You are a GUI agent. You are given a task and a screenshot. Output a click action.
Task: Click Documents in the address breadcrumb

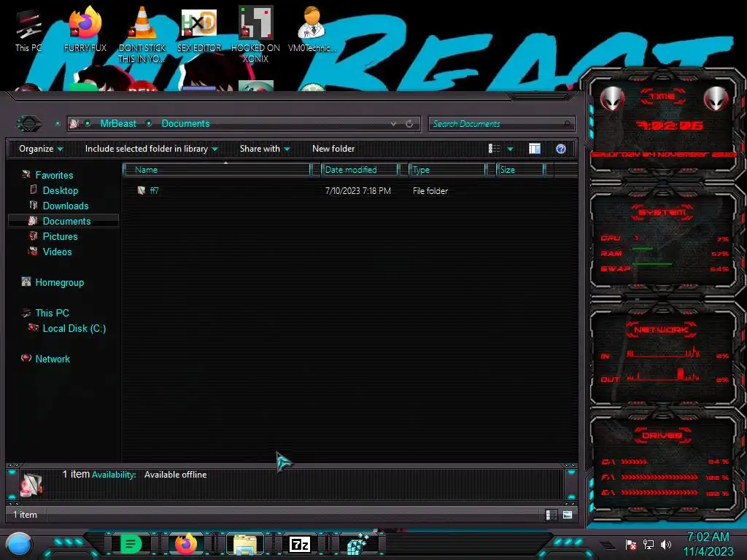coord(185,124)
